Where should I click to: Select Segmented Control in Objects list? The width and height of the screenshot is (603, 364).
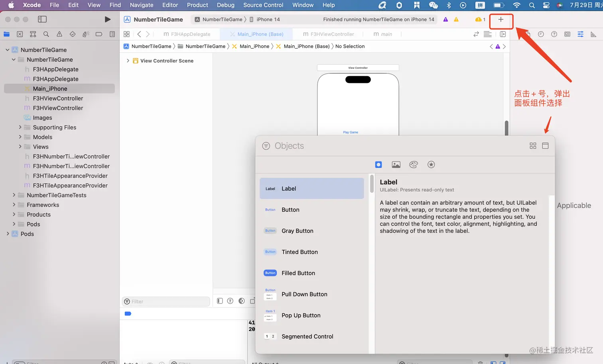pos(312,336)
